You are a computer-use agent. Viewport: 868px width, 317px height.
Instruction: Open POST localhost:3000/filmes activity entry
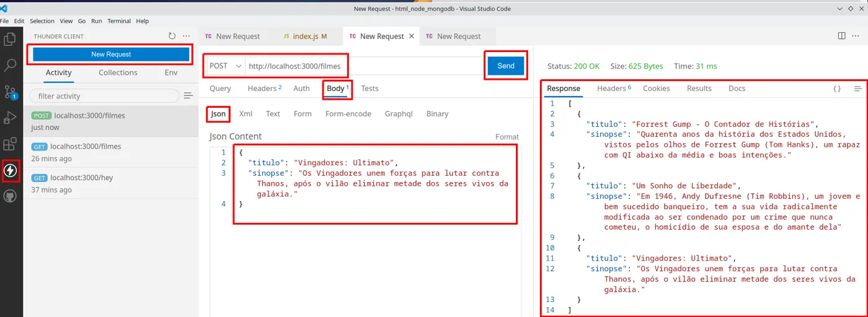(x=111, y=121)
